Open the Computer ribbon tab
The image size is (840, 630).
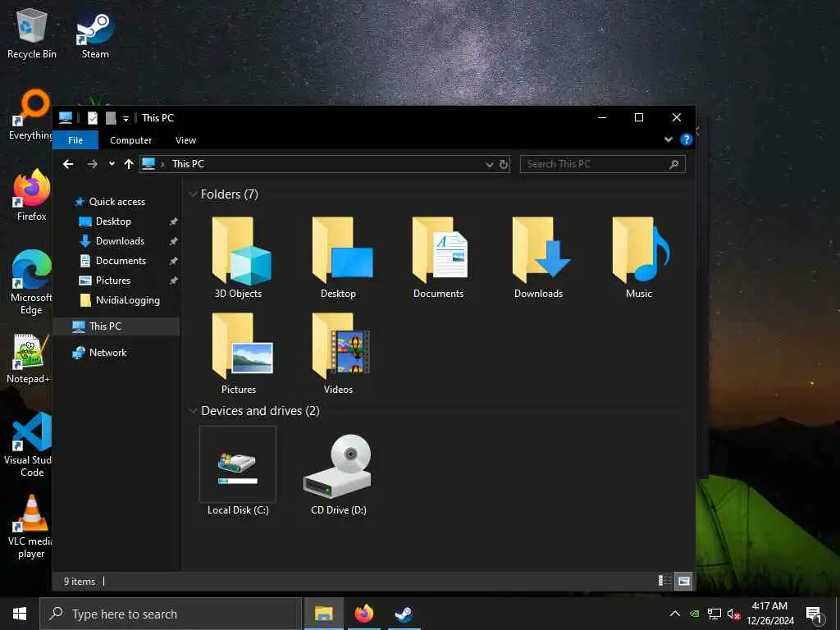point(130,140)
